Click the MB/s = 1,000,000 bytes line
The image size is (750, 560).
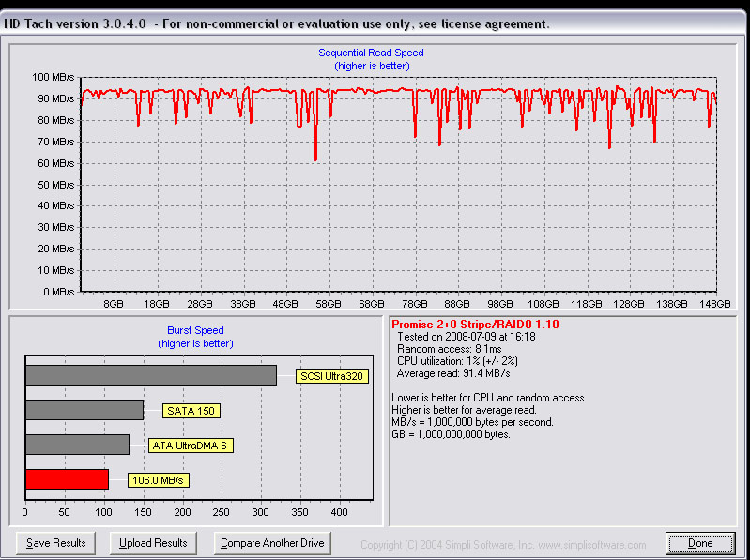(x=472, y=422)
